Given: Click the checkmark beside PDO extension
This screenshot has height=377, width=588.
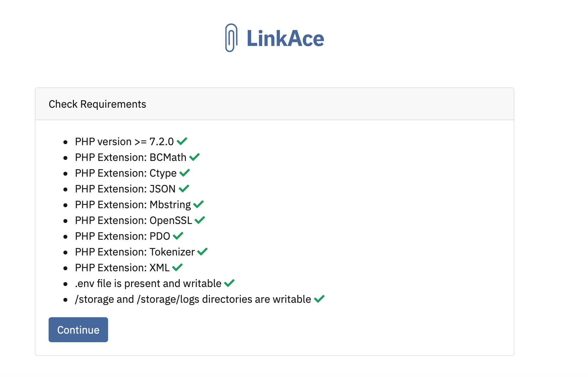Looking at the screenshot, I should tap(178, 235).
